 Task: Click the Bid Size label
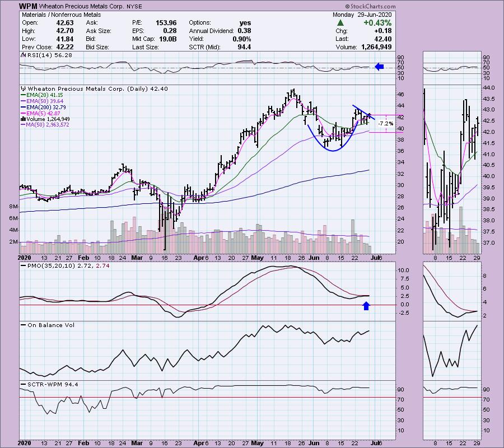click(97, 47)
